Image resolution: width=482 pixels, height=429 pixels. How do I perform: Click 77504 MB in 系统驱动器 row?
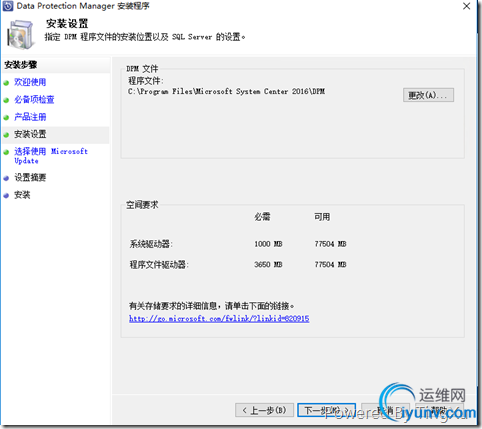pos(330,244)
